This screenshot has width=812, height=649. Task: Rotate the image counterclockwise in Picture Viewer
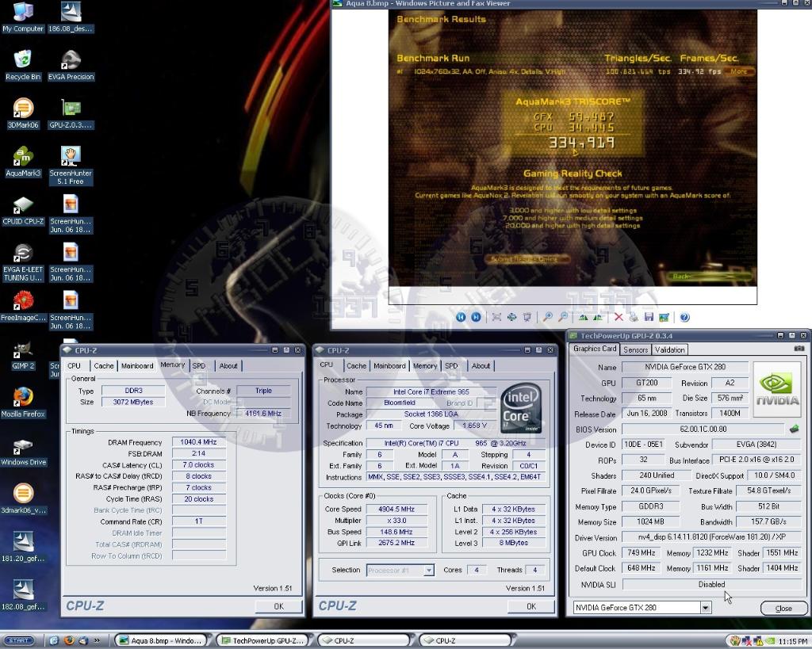[x=598, y=317]
